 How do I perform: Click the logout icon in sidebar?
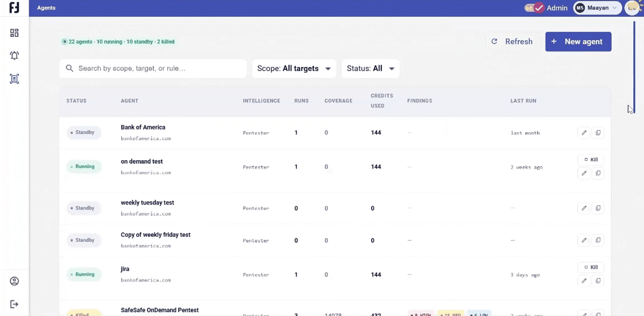[14, 304]
